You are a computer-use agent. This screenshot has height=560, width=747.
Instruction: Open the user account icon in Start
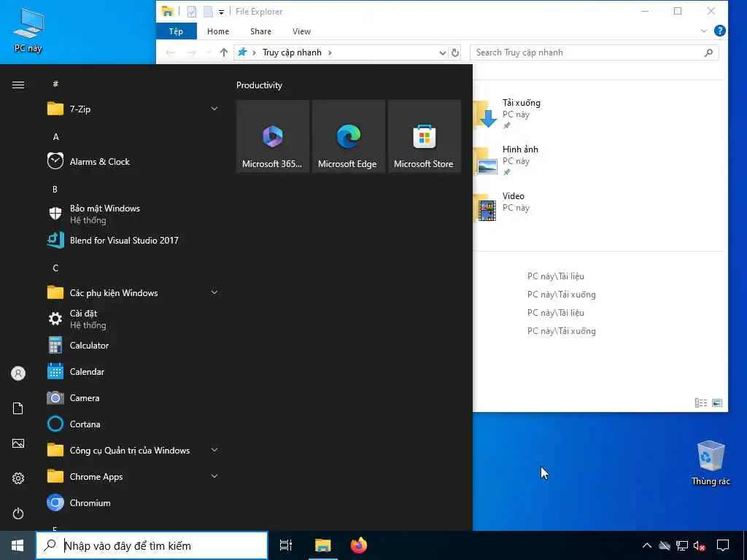(x=18, y=373)
